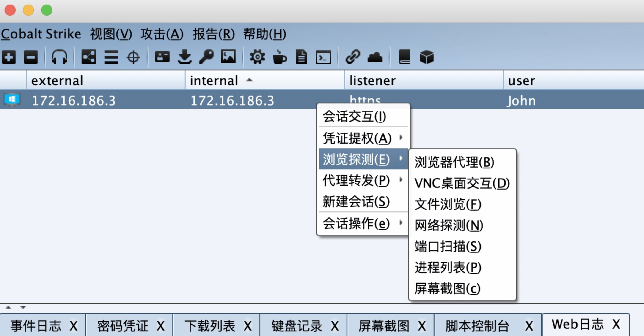Click the headphones listeners toolbar icon
The image size is (644, 336).
tap(59, 57)
